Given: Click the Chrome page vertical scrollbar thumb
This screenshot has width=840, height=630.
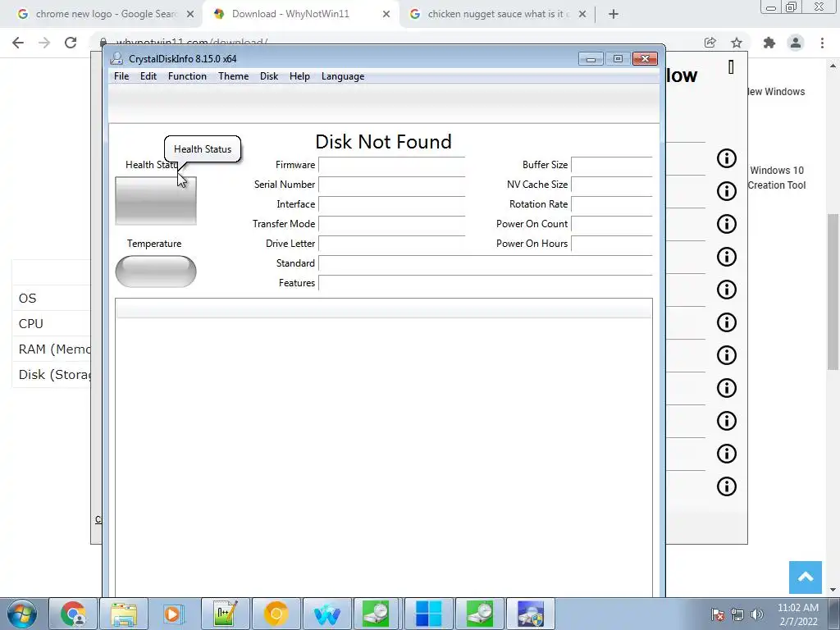Looking at the screenshot, I should [x=833, y=291].
